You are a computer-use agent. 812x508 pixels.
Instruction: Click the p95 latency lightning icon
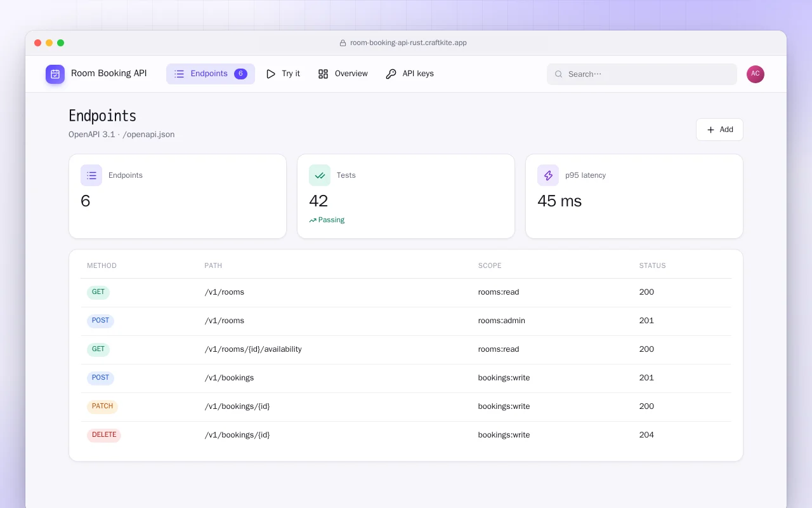pos(548,175)
